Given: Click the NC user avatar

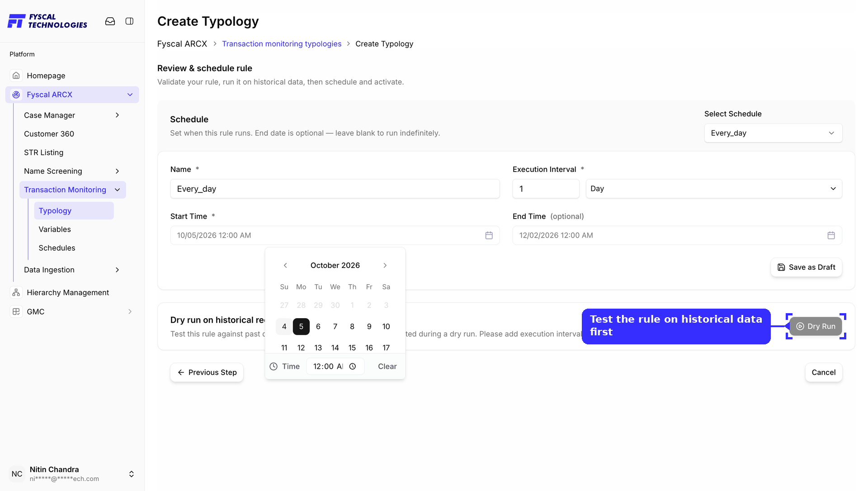Looking at the screenshot, I should click(x=17, y=474).
